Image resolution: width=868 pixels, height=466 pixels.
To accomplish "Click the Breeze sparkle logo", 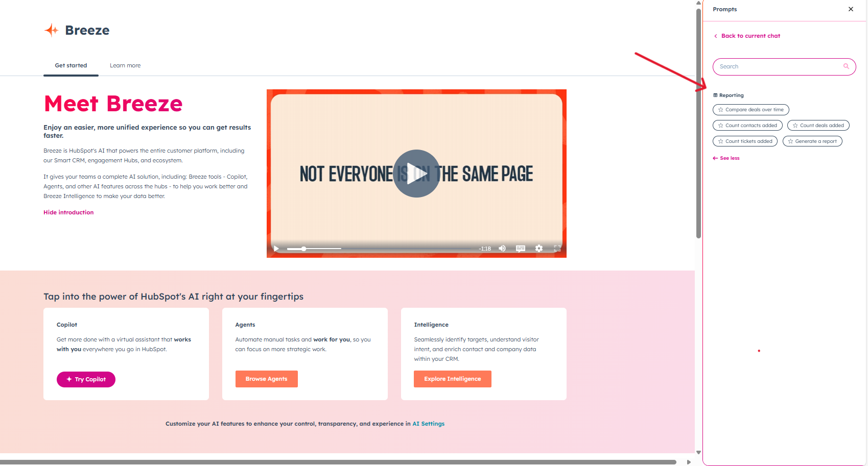I will 51,30.
